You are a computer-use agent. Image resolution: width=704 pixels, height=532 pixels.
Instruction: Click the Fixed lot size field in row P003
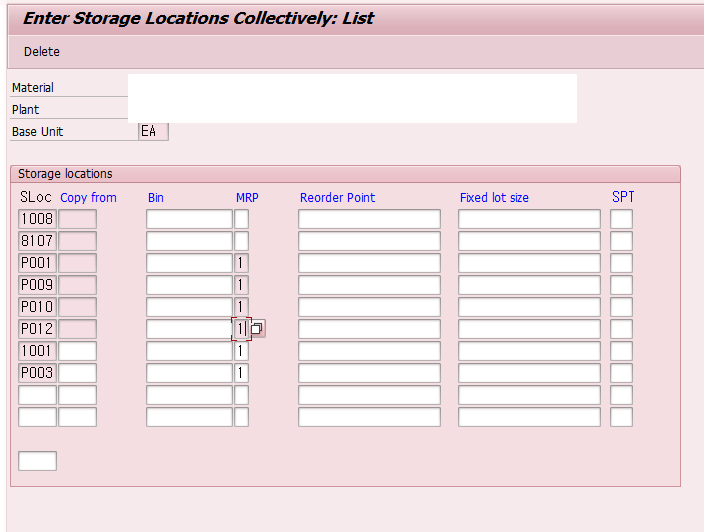tap(529, 373)
